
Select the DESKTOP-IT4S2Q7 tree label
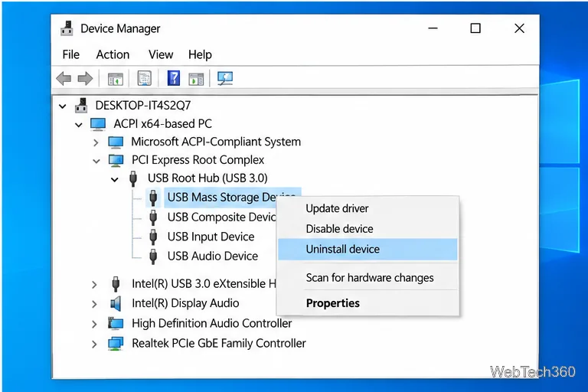143,106
